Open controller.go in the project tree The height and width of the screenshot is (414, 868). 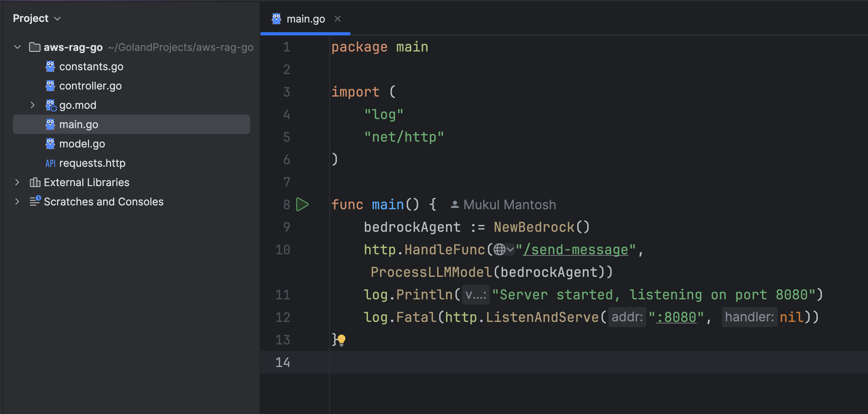[x=90, y=86]
